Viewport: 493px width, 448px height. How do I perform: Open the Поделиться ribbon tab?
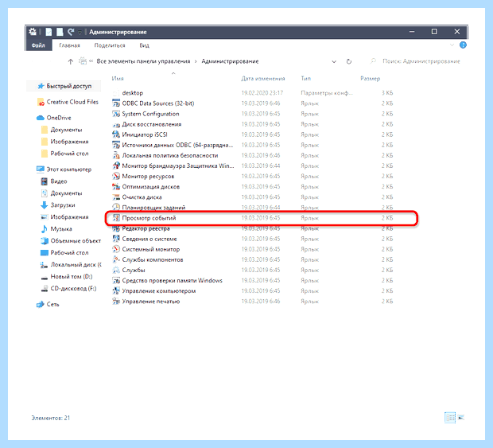click(110, 45)
